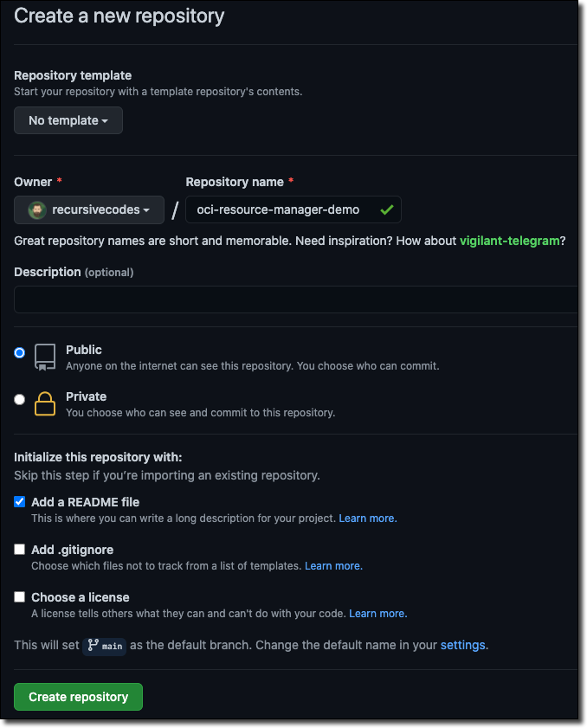Open Learn more link for license
This screenshot has height=728, width=587.
point(377,614)
